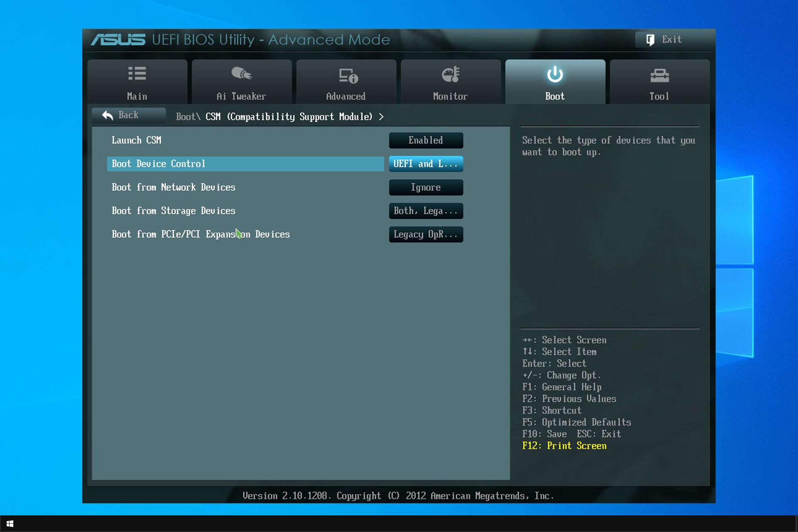Click the Main tab list icon
This screenshot has width=798, height=532.
[x=137, y=74]
